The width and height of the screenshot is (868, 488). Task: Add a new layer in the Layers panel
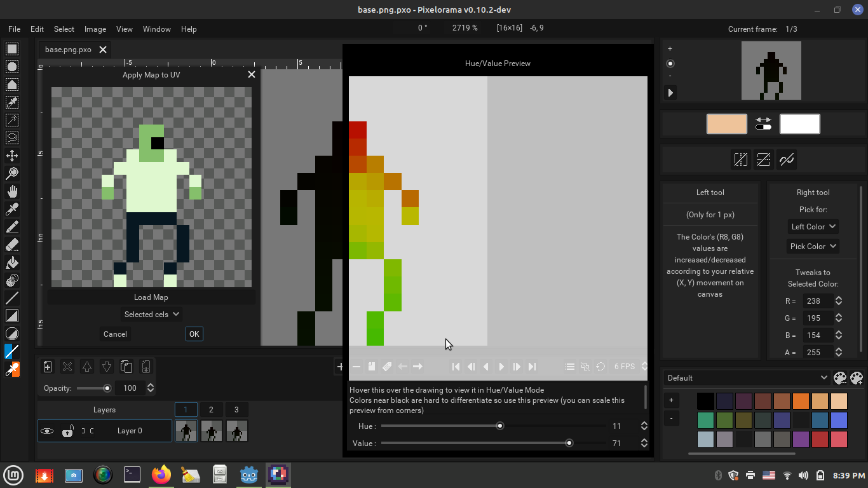pyautogui.click(x=47, y=367)
